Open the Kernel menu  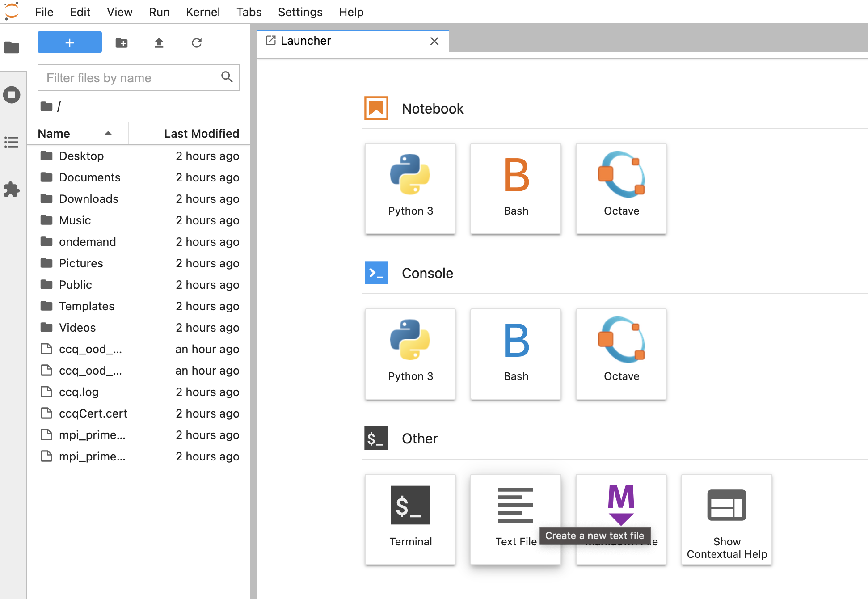tap(203, 12)
